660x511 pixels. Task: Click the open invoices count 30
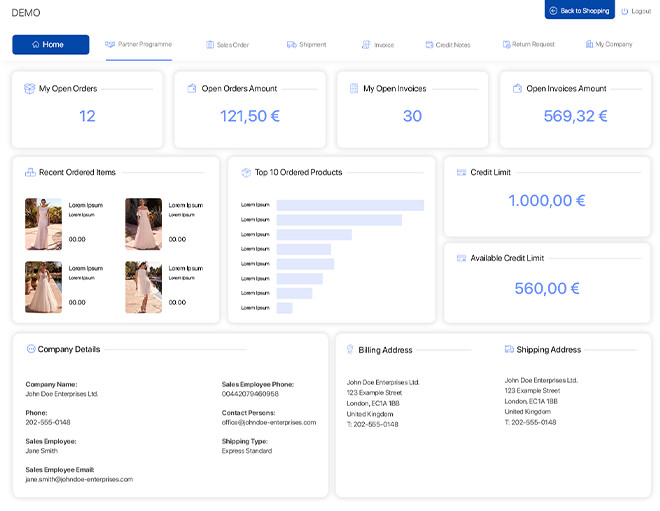pos(412,116)
